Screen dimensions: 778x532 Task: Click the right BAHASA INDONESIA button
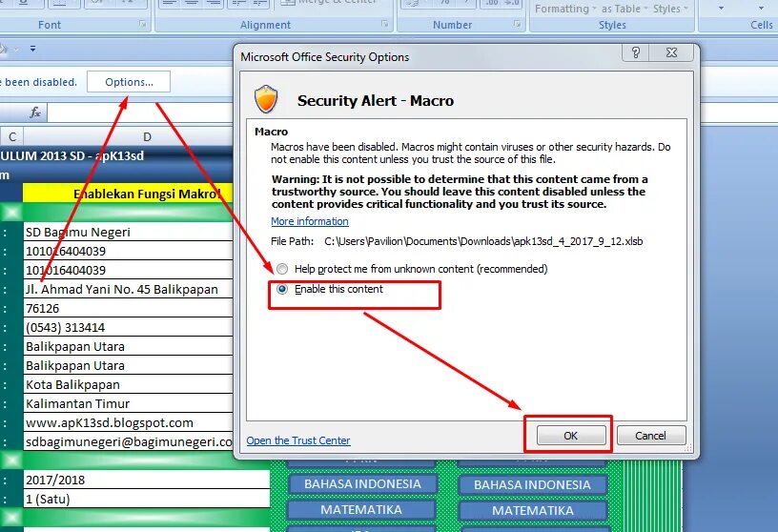point(532,485)
